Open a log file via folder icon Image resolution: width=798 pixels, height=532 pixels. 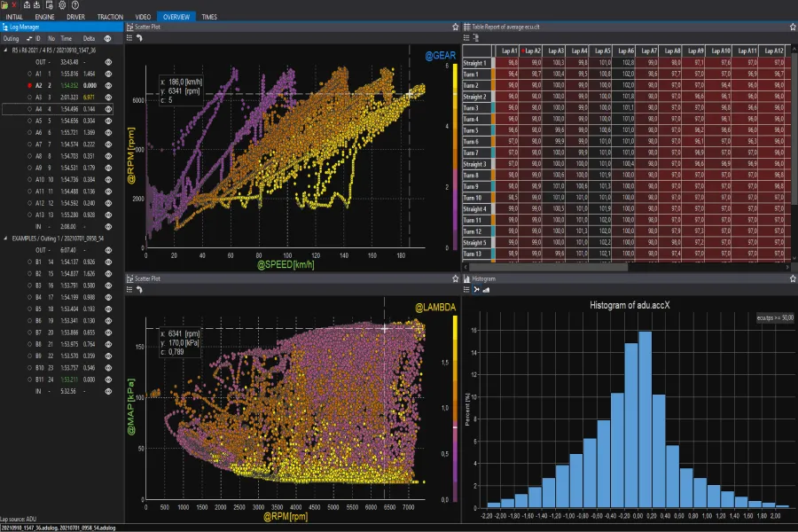coord(4,5)
